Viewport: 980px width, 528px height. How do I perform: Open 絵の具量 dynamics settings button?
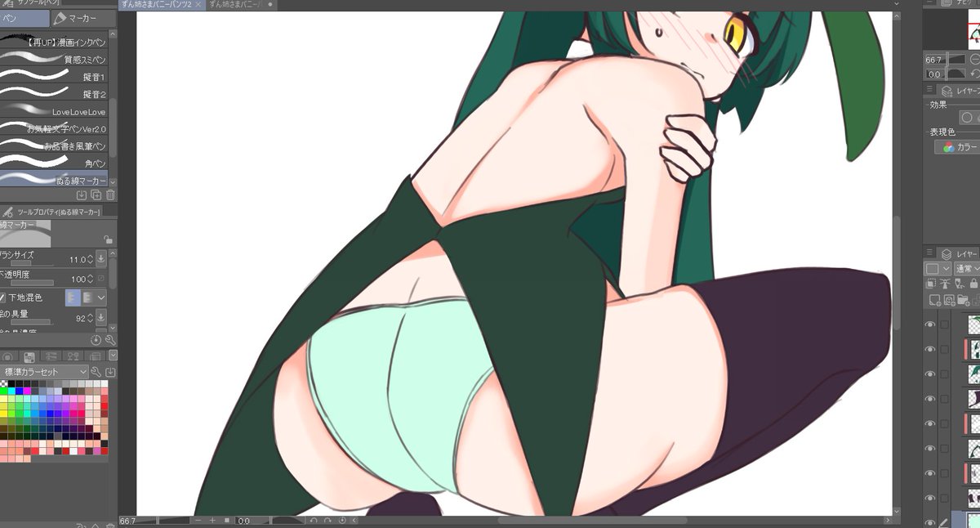(x=101, y=318)
